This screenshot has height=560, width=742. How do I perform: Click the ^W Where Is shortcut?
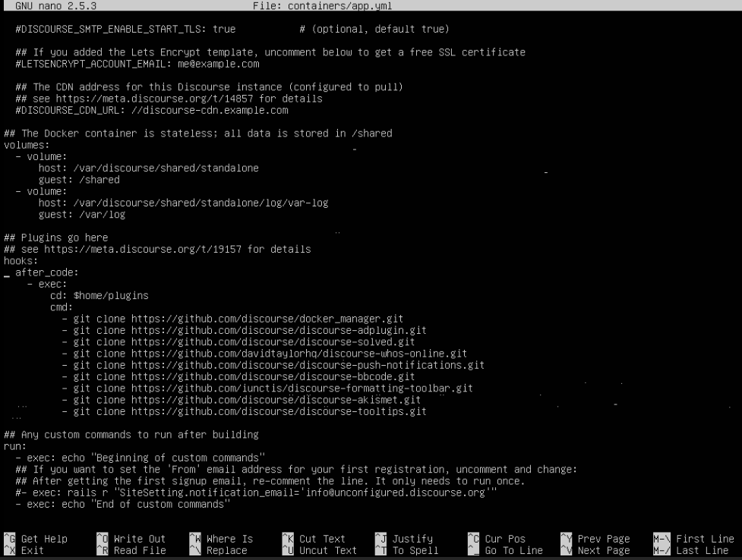(221, 539)
